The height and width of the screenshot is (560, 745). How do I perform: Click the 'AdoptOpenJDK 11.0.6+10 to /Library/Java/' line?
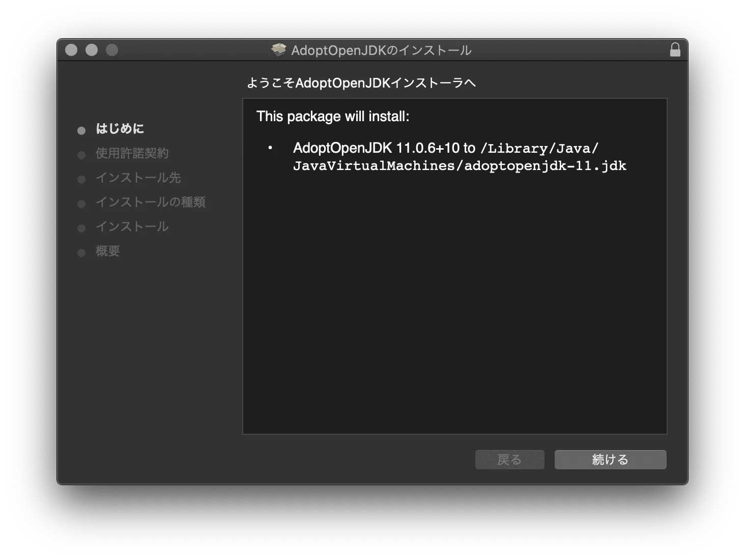coord(446,148)
